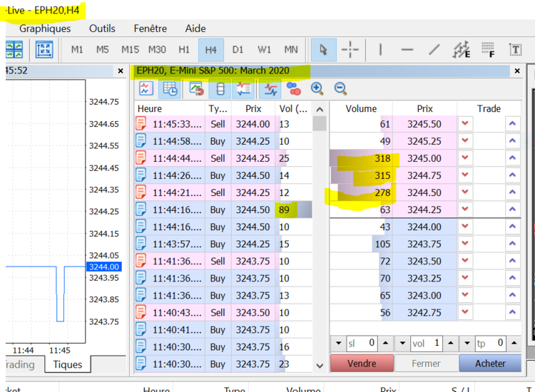The height and width of the screenshot is (392, 535).
Task: Open the Outils menu
Action: 102,29
